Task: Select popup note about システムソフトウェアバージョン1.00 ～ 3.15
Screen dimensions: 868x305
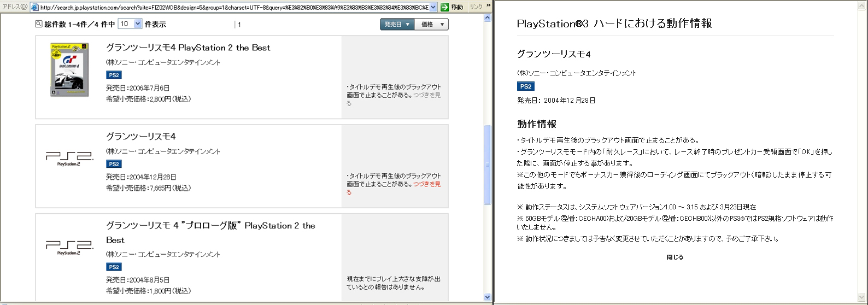Action: point(637,207)
